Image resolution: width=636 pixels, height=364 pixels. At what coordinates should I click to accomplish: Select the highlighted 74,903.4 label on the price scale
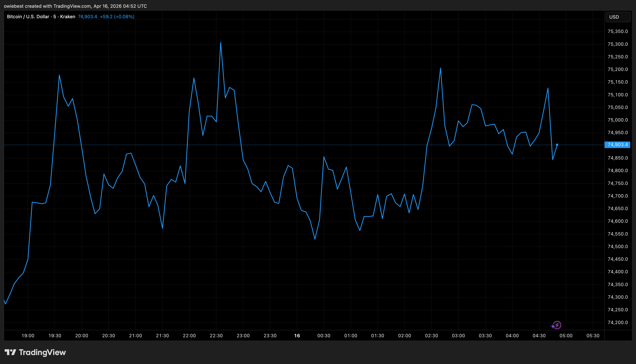coord(617,145)
